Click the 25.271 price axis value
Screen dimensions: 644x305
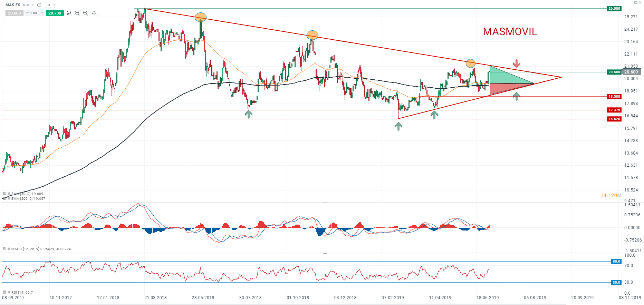point(631,17)
